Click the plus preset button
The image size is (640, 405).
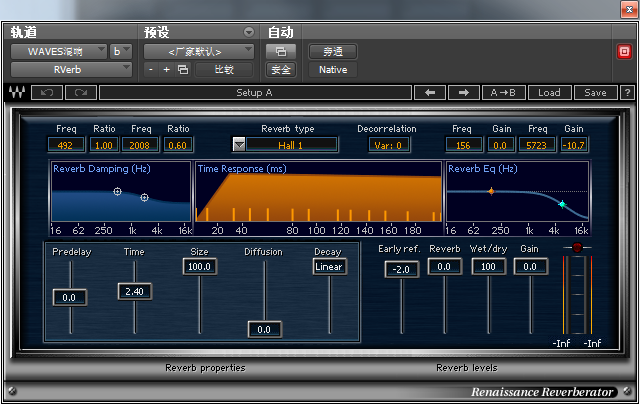pyautogui.click(x=166, y=70)
